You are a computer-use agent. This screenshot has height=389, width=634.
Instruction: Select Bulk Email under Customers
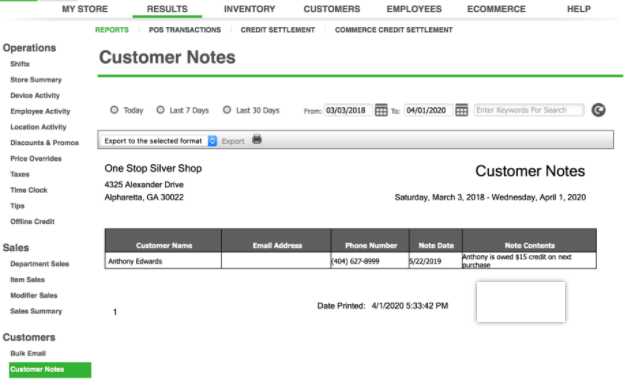[28, 353]
